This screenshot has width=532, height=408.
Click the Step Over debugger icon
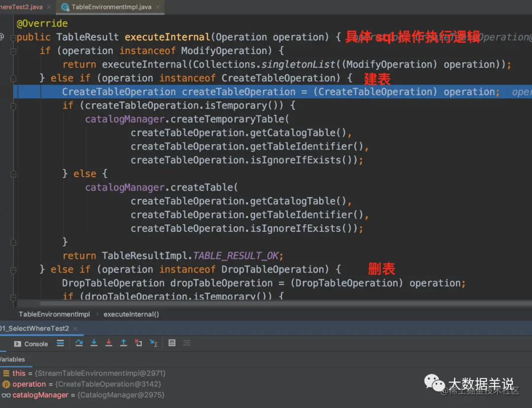[x=79, y=343]
